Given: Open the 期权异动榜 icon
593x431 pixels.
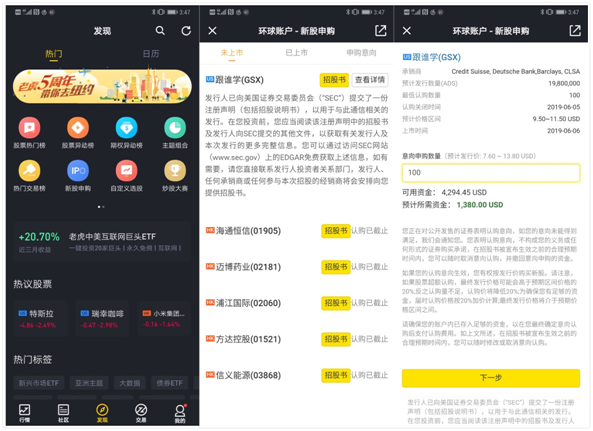Looking at the screenshot, I should click(126, 128).
